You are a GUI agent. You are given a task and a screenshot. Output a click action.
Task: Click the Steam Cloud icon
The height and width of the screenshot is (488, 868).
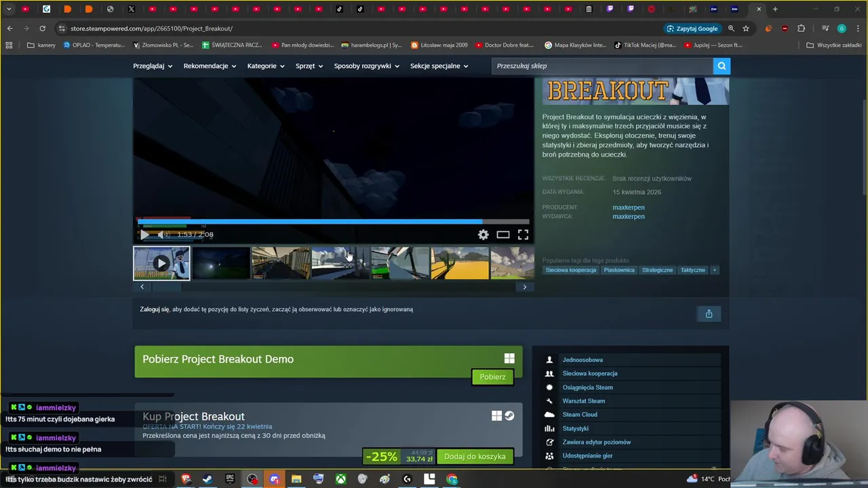pyautogui.click(x=549, y=415)
